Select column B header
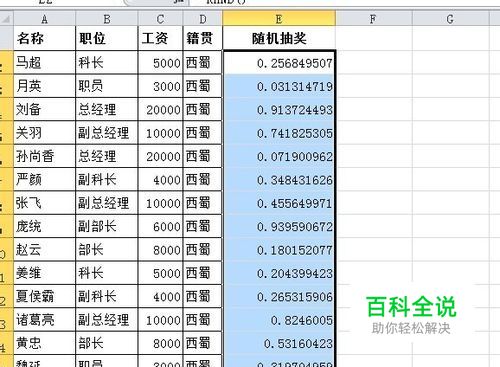500x367 pixels. tap(107, 19)
